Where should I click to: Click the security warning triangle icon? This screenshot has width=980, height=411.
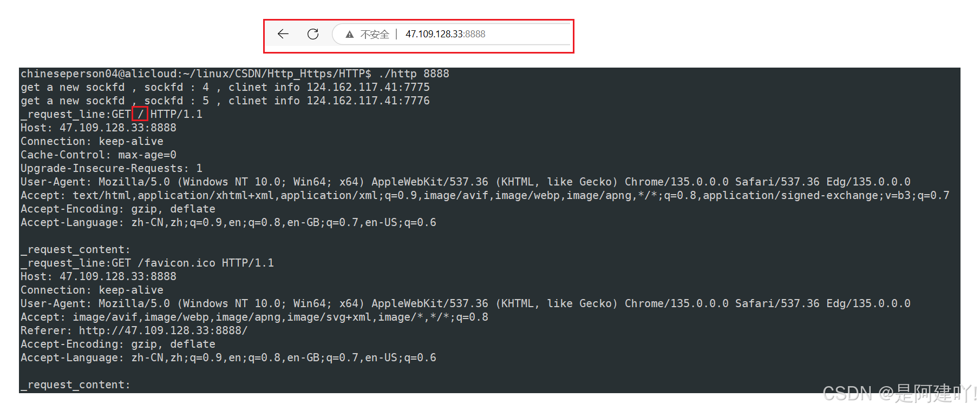pos(350,35)
